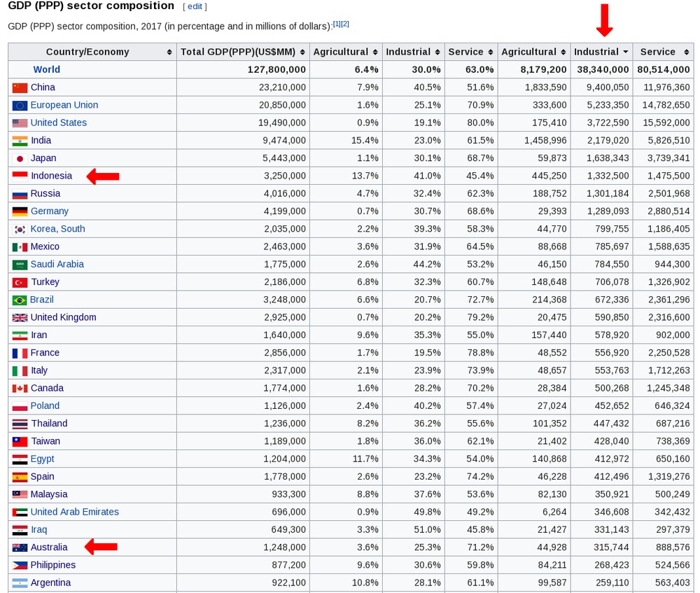Open citation reference [2]
Viewport: 700px width, 593px height.
(344, 24)
